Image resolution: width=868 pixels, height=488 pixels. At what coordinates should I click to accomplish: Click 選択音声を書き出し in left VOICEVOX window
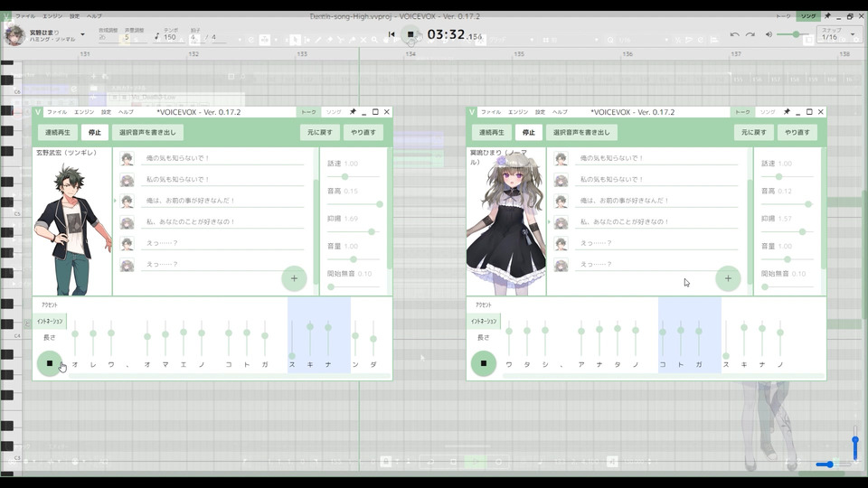pos(147,132)
